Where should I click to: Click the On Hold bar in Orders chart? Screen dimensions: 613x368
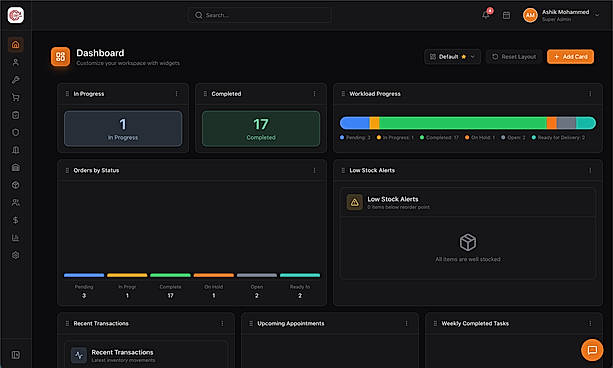coord(213,275)
